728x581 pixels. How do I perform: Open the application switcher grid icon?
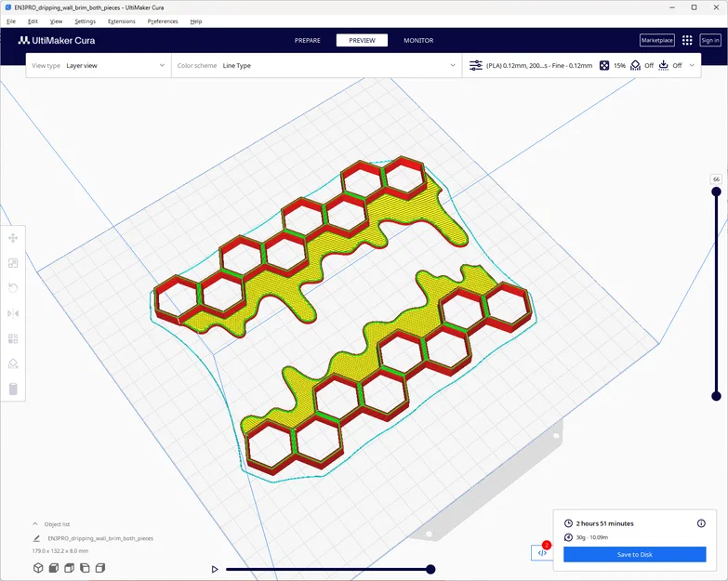687,40
